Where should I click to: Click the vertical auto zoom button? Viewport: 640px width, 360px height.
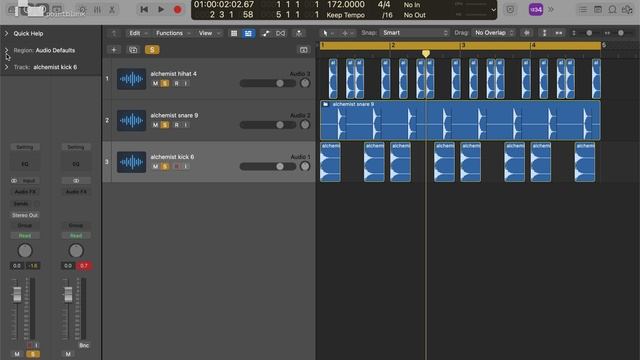coord(544,33)
